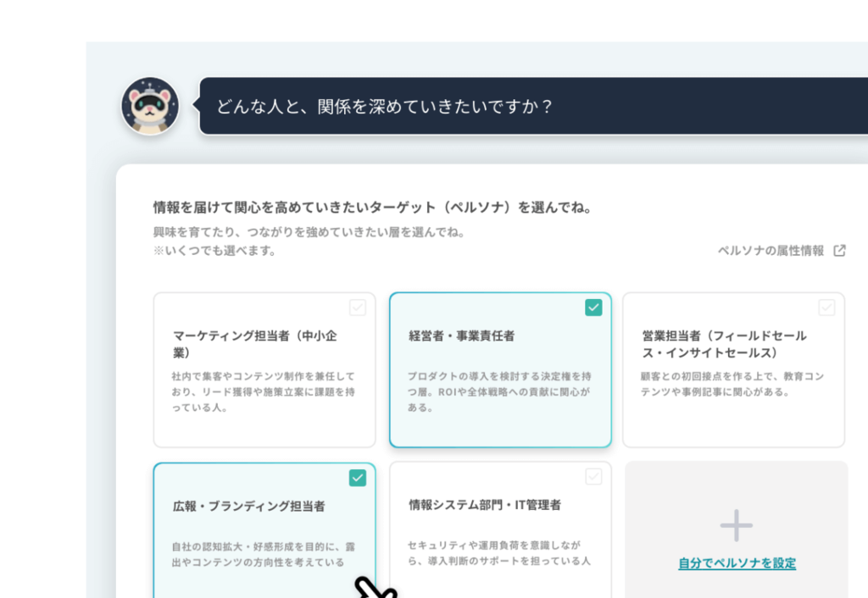This screenshot has height=598, width=868.
Task: Click the 経営者 card description about ROI
Action: pyautogui.click(x=498, y=391)
